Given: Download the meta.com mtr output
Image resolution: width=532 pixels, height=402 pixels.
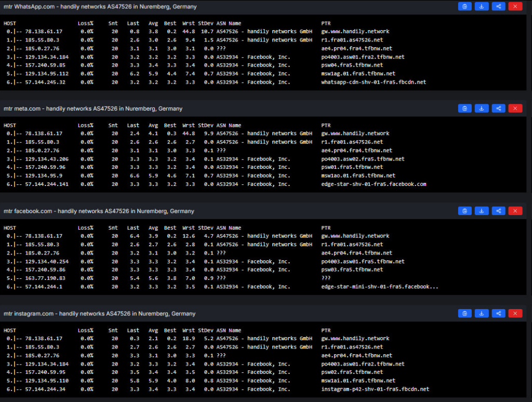Looking at the screenshot, I should 482,109.
